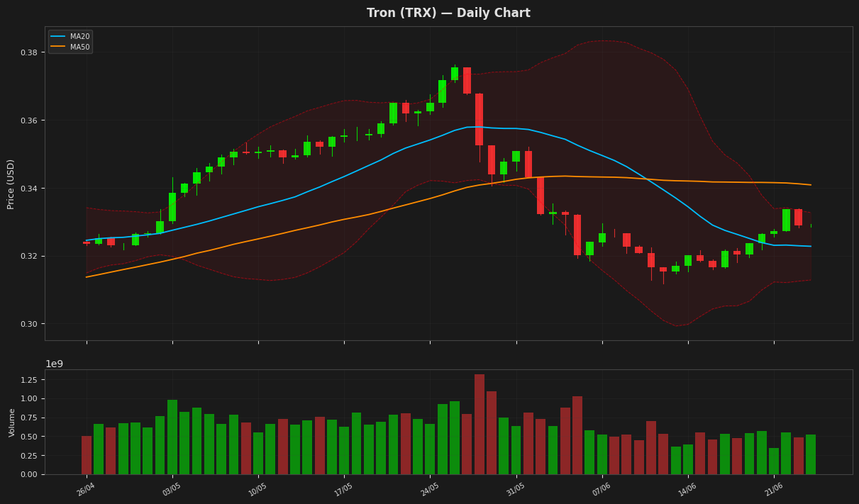Screen dimensions: 859x504
Task: Click the 'Volume' axis label
Action: pyautogui.click(x=12, y=422)
